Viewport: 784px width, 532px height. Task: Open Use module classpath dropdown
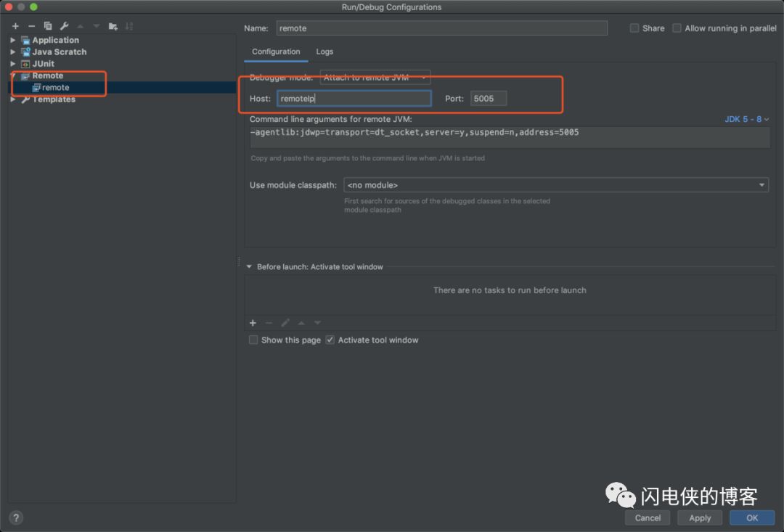click(556, 185)
